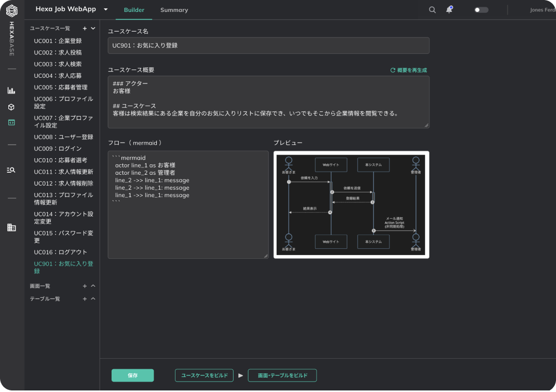Select UC004：求人応募 in use case list
556x392 pixels.
(x=58, y=76)
